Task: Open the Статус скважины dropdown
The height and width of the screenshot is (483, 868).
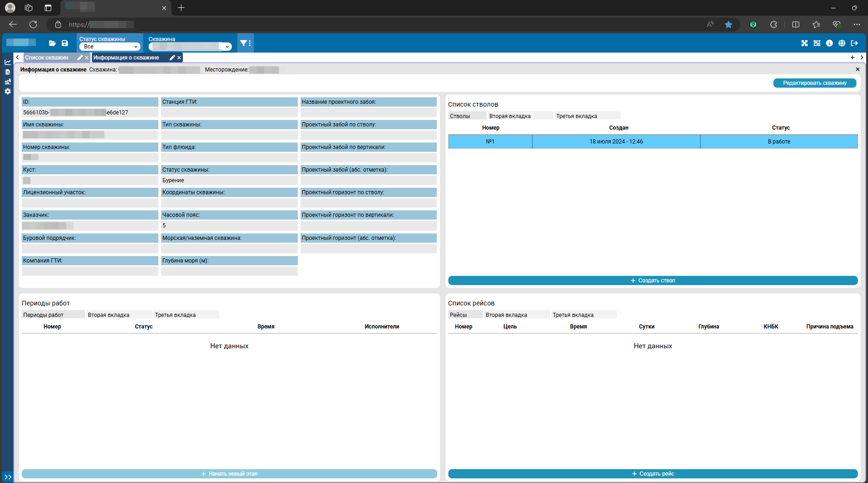Action: pyautogui.click(x=109, y=47)
